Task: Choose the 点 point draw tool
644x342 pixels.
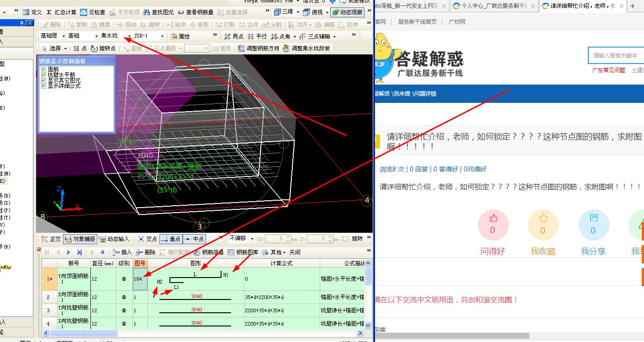Action: [x=80, y=48]
